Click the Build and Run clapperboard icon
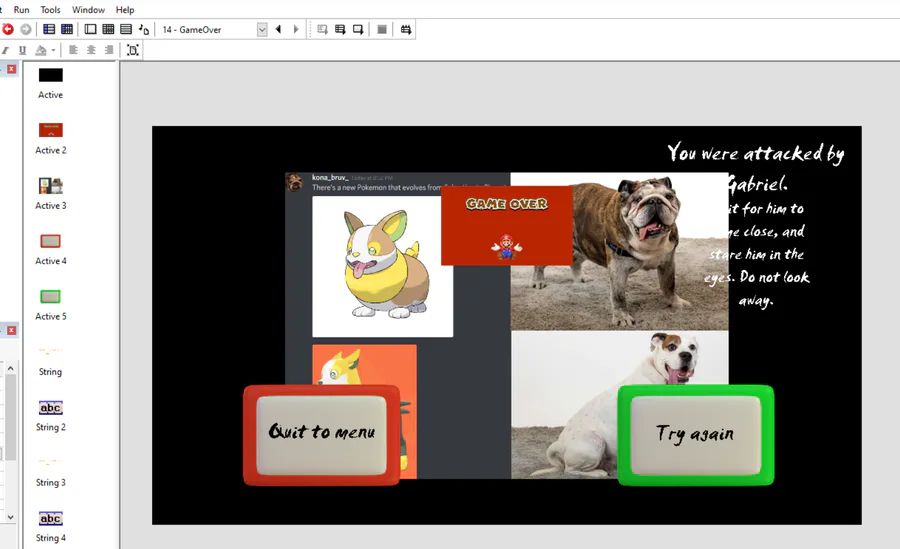 pos(406,29)
